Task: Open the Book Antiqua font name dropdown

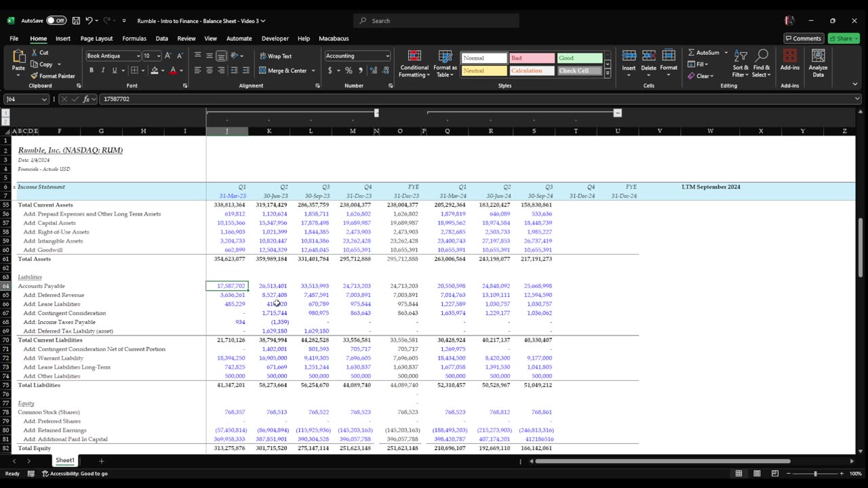Action: [138, 56]
